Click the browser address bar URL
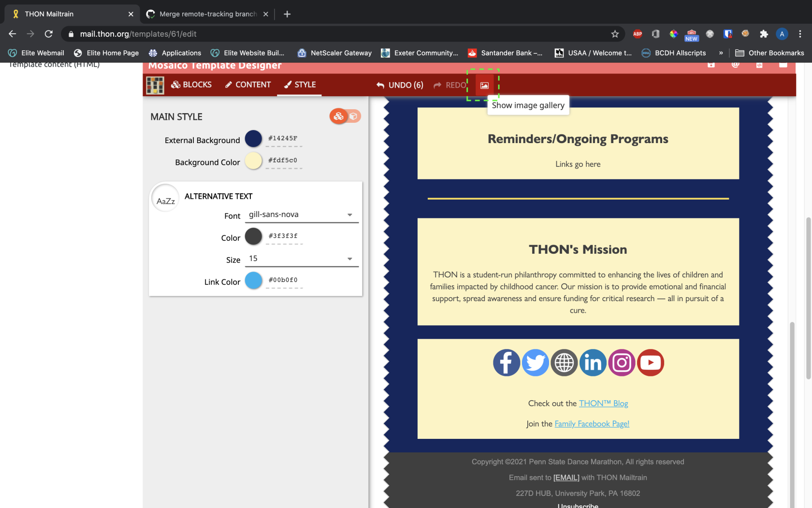This screenshot has height=508, width=812. pyautogui.click(x=138, y=34)
